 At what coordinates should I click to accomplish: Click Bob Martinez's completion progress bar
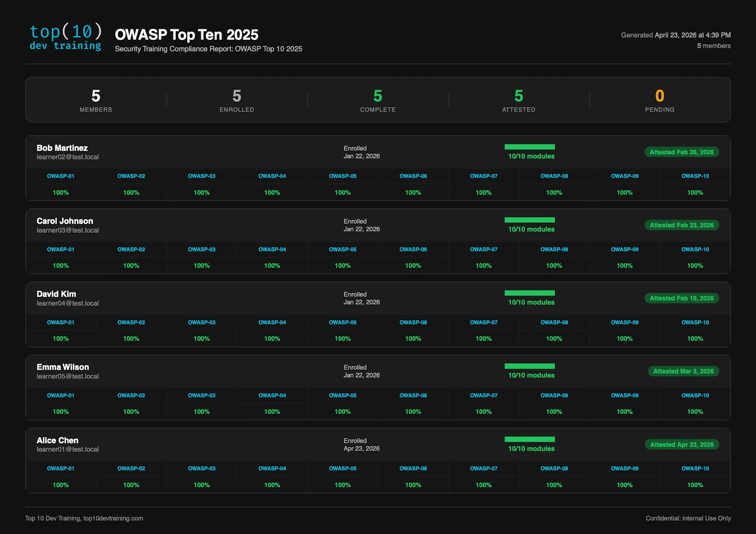[x=530, y=147]
